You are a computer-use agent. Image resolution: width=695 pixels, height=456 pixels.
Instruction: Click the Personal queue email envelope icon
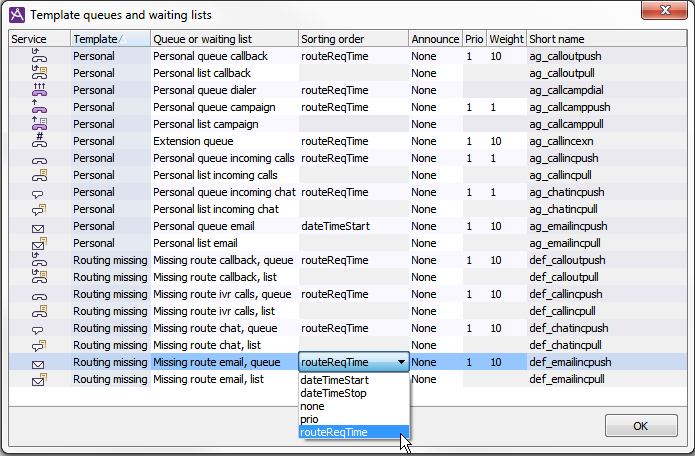coord(39,227)
